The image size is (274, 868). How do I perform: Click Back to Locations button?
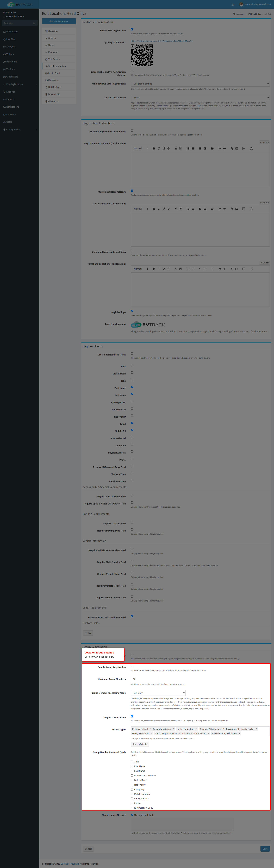(x=59, y=21)
